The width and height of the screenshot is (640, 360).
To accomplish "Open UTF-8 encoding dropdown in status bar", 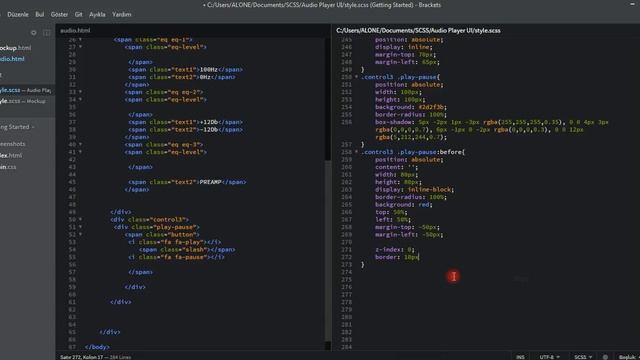I will click(549, 357).
